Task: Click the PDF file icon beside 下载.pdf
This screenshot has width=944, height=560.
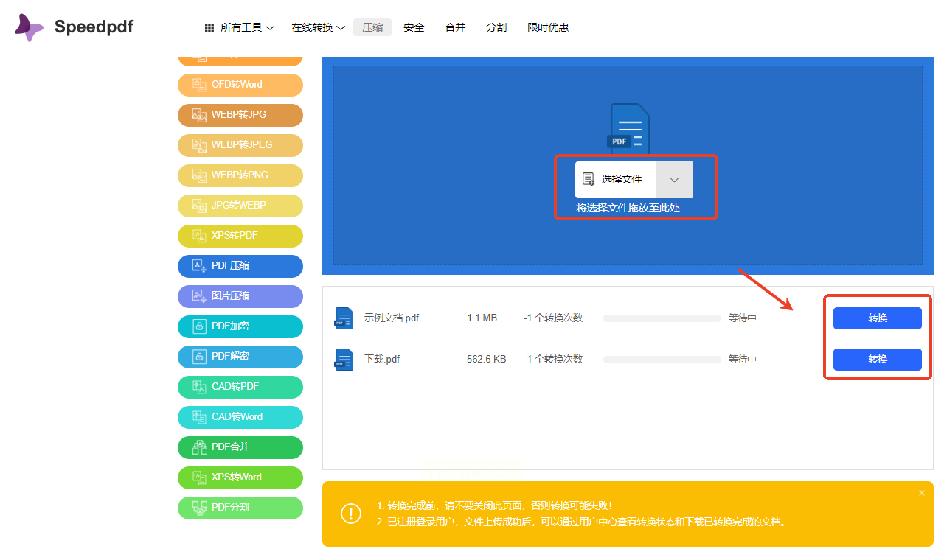Action: [344, 360]
